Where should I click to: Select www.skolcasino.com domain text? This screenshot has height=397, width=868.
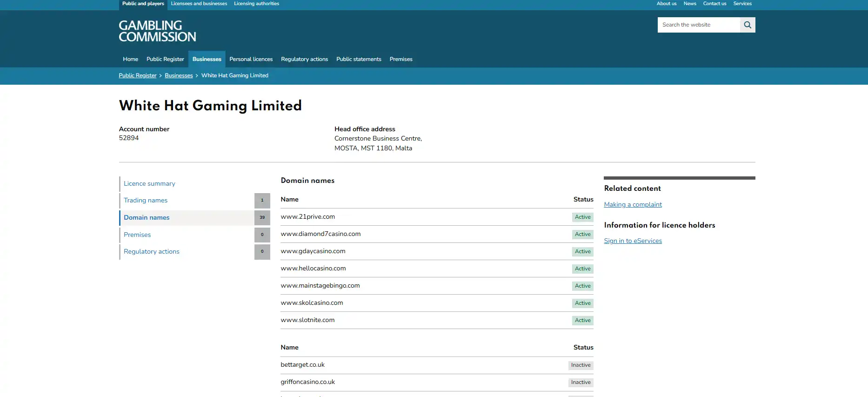(x=312, y=303)
